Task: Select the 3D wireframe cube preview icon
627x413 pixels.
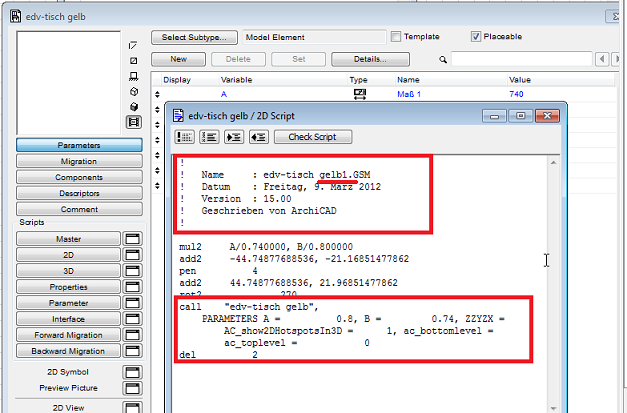Action: click(x=134, y=92)
